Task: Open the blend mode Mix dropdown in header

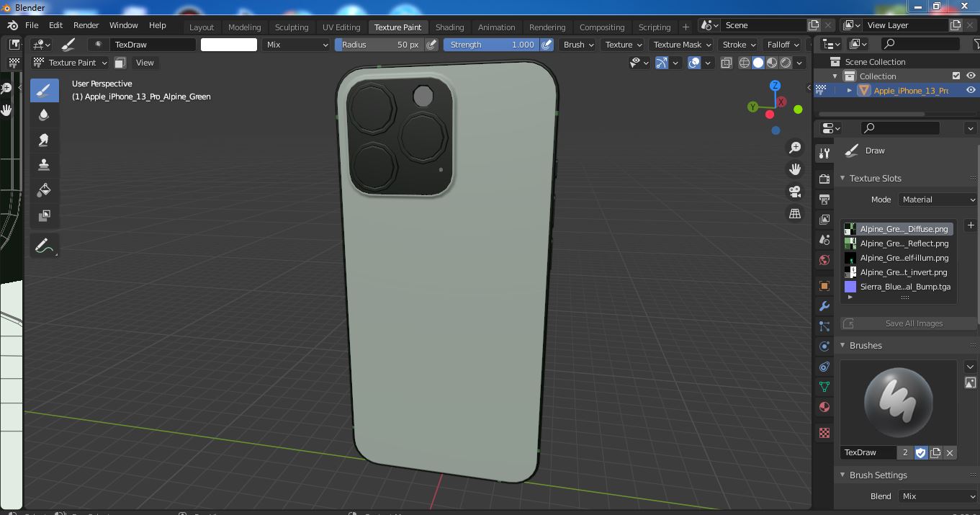Action: 296,45
